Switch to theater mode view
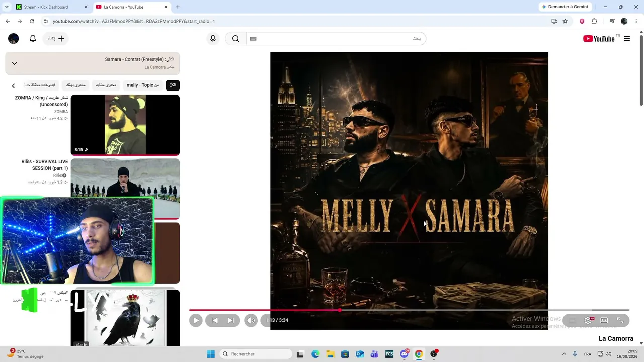 [604, 320]
